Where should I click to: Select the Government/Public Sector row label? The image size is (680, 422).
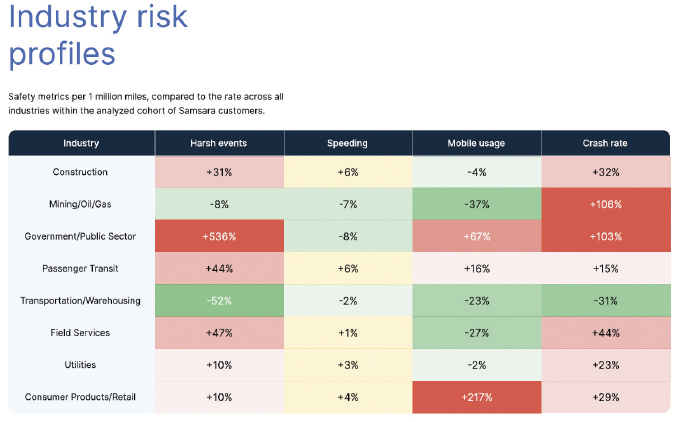click(81, 236)
